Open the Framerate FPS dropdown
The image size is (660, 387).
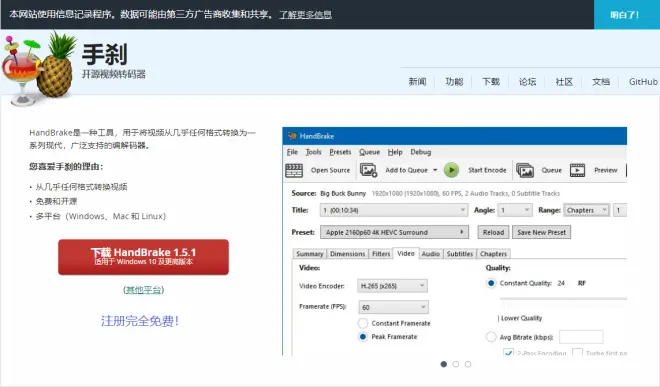pyautogui.click(x=394, y=307)
